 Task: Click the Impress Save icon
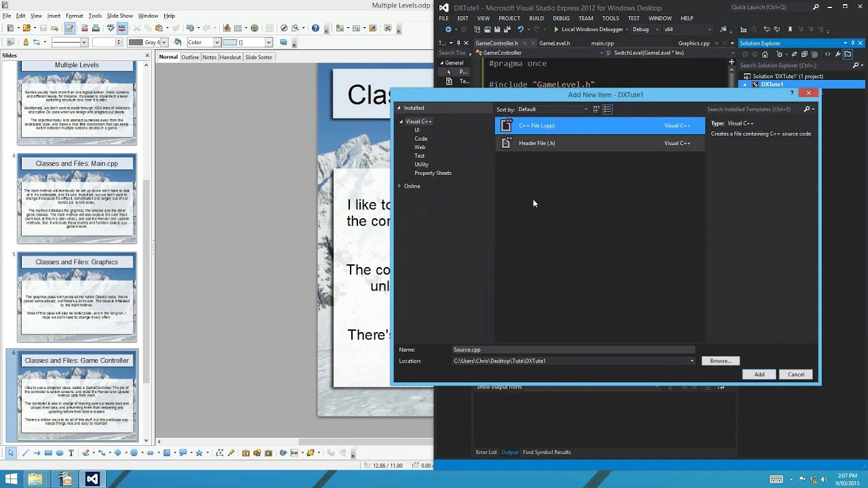click(43, 28)
